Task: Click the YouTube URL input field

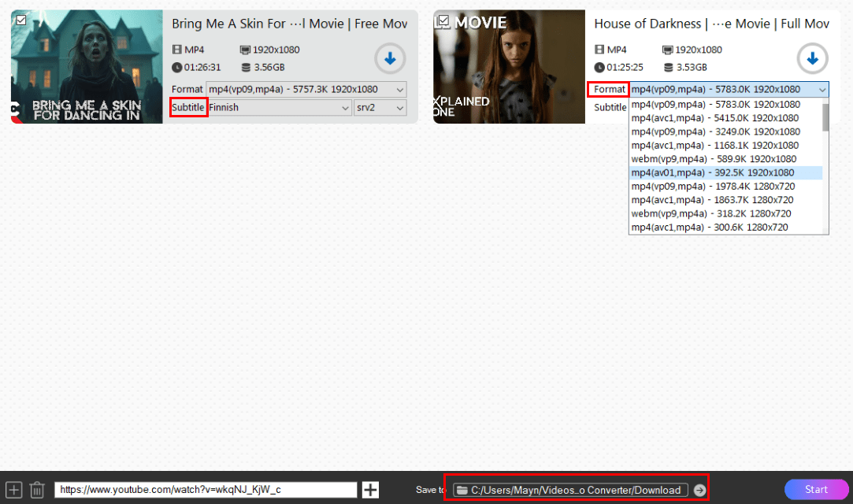Action: click(x=205, y=490)
